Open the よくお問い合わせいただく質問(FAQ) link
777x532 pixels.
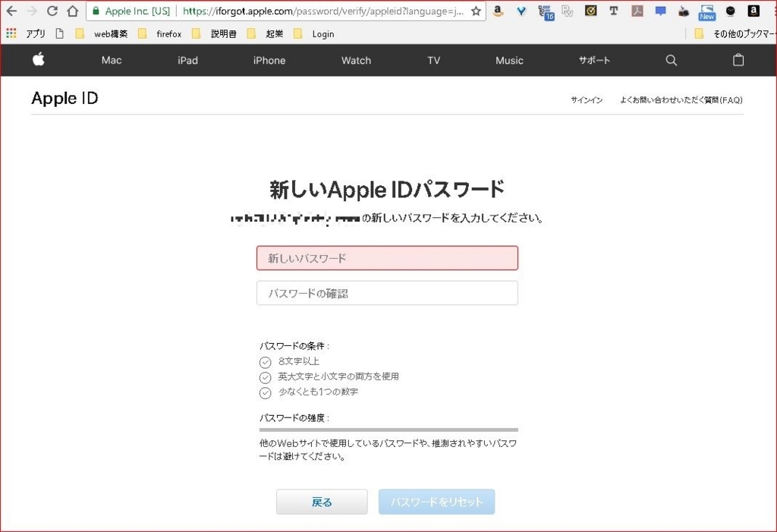click(x=681, y=99)
